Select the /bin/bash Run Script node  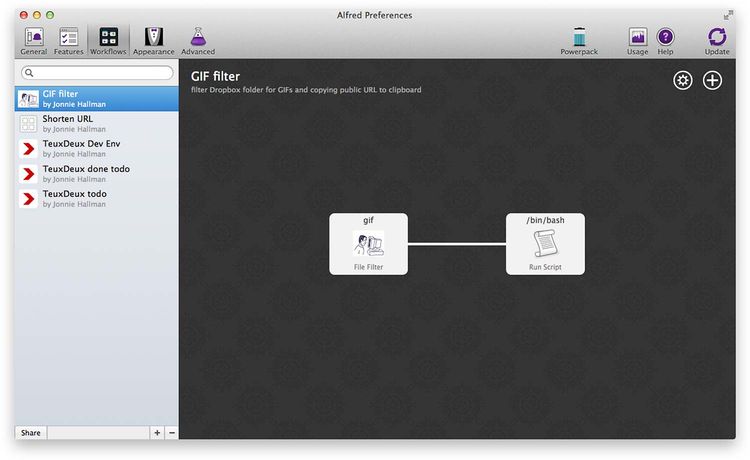point(545,244)
